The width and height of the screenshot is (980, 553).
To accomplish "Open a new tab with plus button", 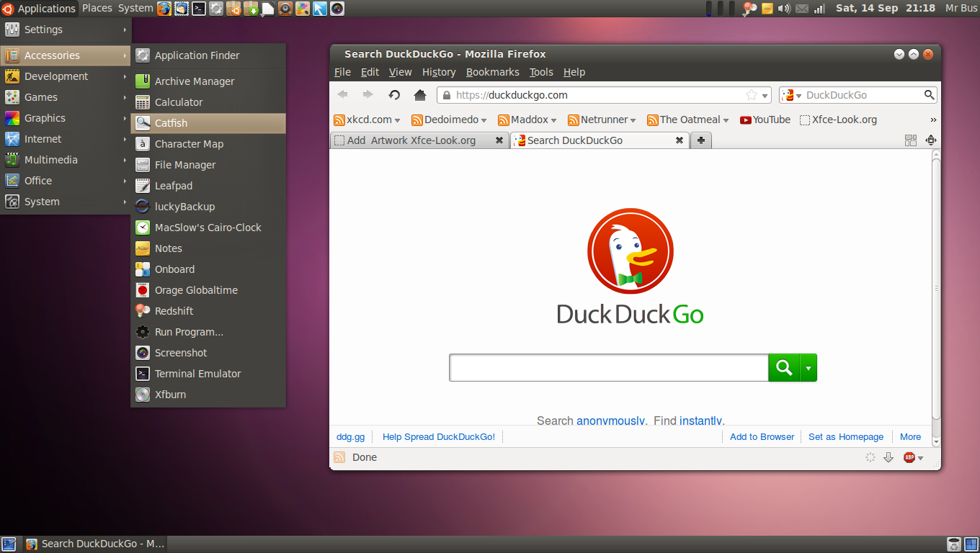I will click(700, 140).
